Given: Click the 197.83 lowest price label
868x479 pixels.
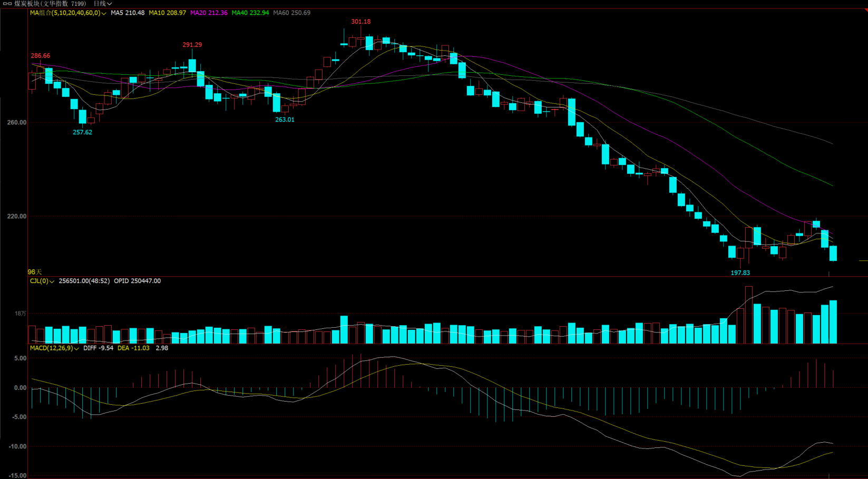Looking at the screenshot, I should (740, 273).
